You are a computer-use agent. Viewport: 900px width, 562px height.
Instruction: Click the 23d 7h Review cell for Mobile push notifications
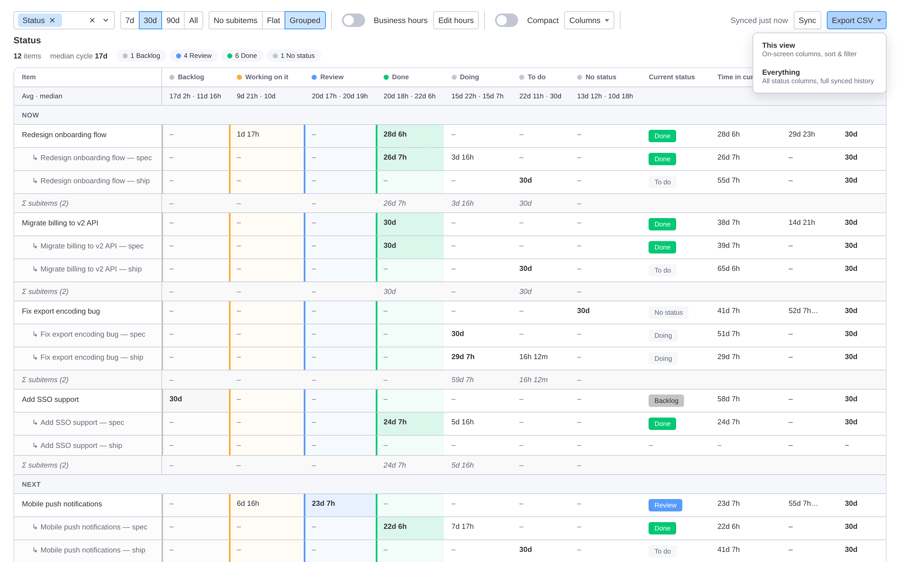pos(340,505)
